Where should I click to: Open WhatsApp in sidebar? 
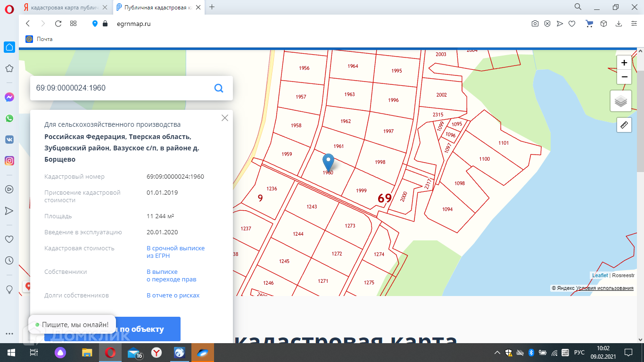(9, 118)
